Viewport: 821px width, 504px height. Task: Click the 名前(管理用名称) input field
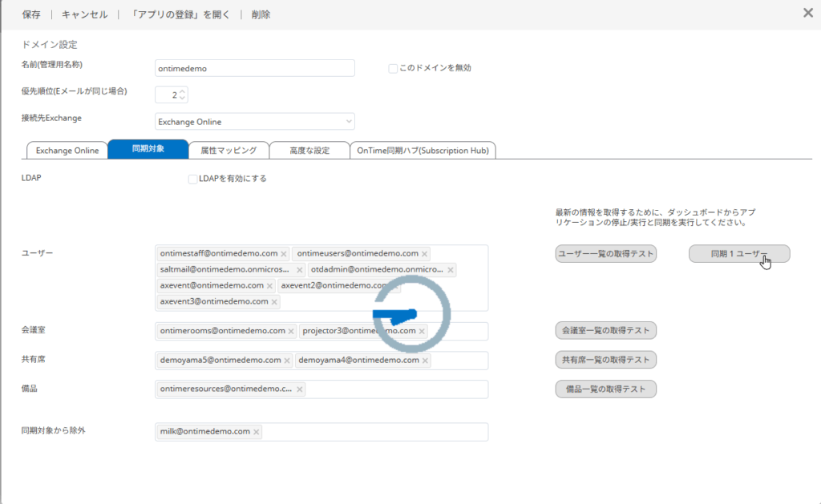(x=254, y=69)
